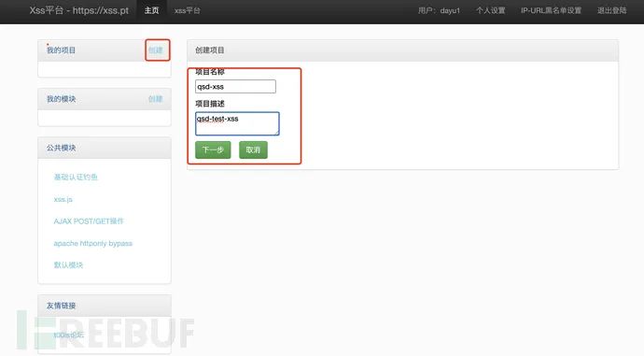The height and width of the screenshot is (356, 644).
Task: Focus the 项目描述 textarea
Action: (237, 123)
